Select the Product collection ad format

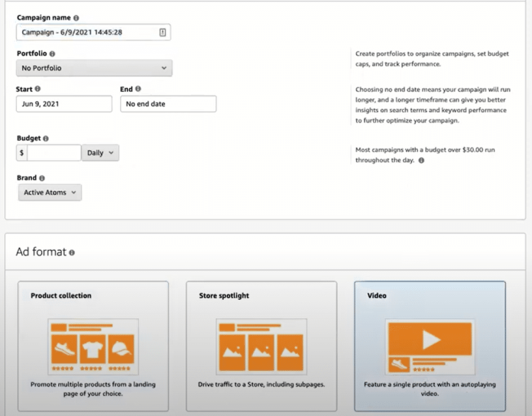click(92, 346)
